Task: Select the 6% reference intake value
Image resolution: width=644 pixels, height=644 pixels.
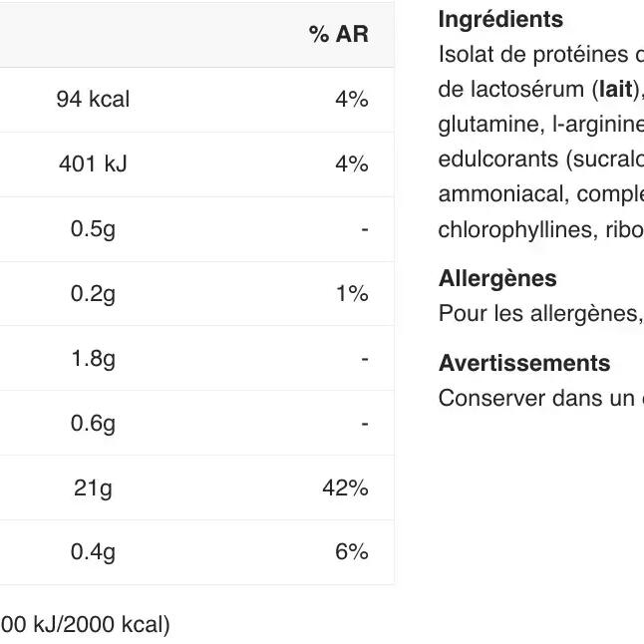Action: point(351,552)
